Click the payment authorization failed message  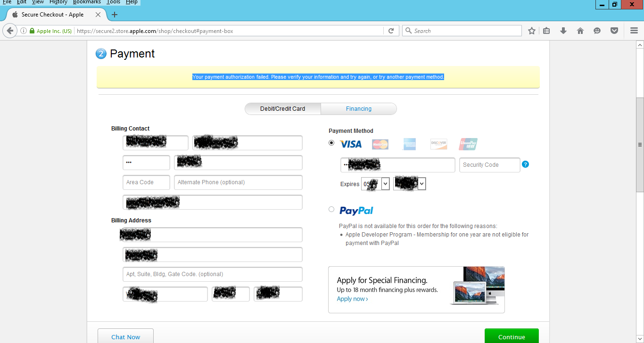[318, 77]
